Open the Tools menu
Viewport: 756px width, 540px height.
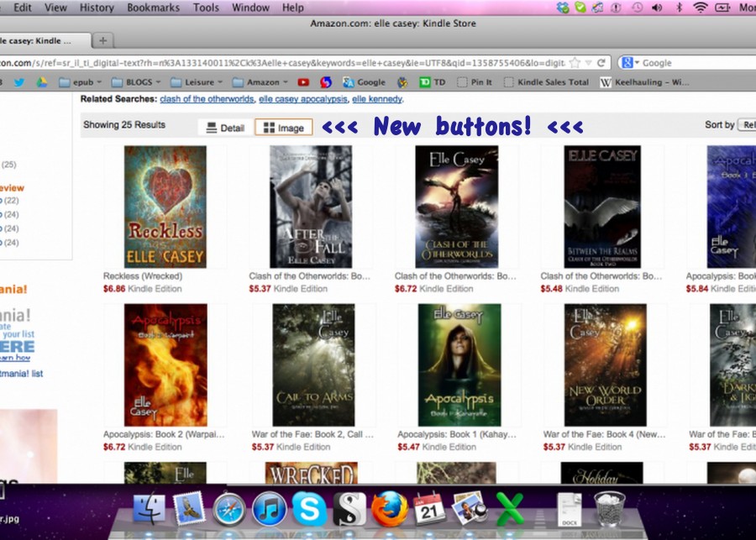point(206,8)
